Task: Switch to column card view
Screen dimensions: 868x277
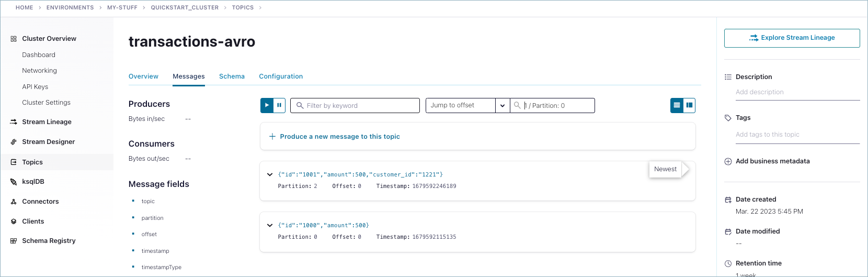Action: pos(689,105)
